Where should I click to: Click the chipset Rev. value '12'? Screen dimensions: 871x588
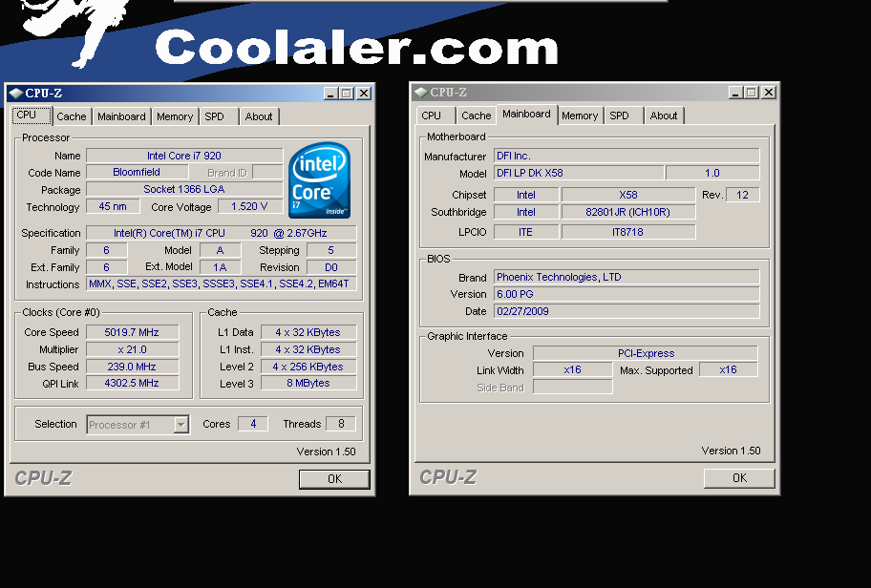pyautogui.click(x=743, y=195)
